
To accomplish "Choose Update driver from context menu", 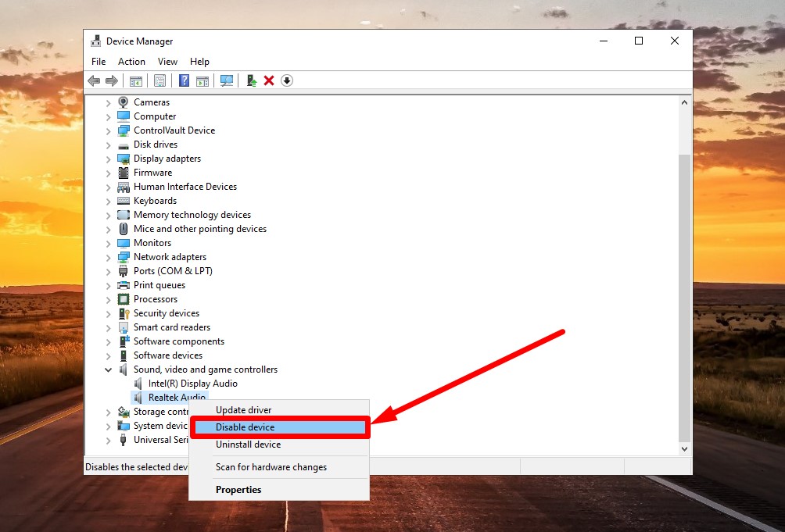I will tap(279, 410).
